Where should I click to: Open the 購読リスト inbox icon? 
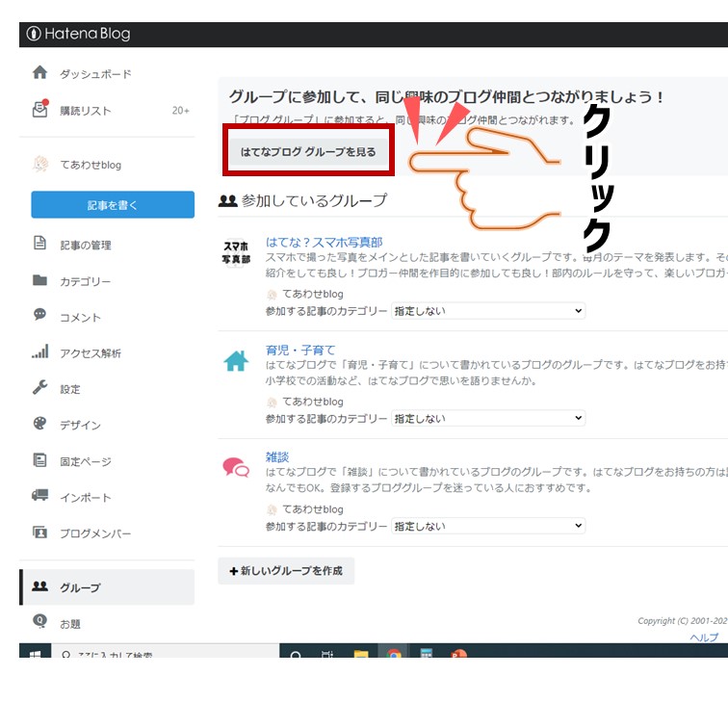(x=39, y=109)
